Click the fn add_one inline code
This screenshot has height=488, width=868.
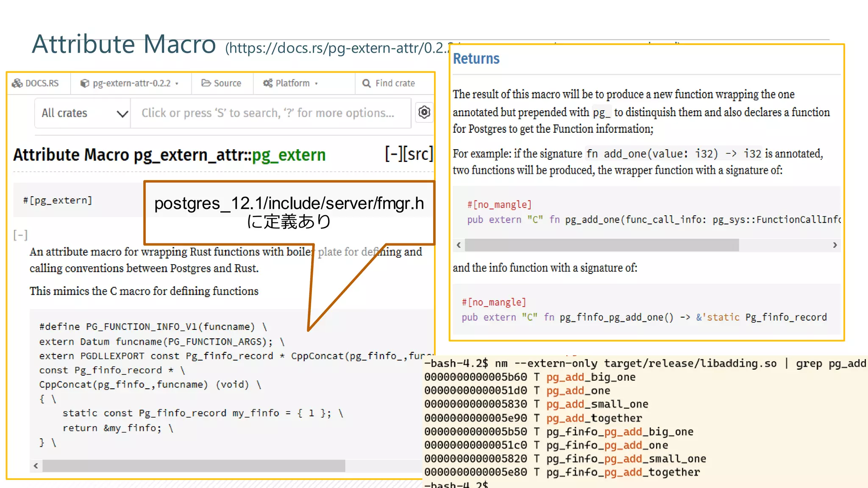(x=674, y=153)
